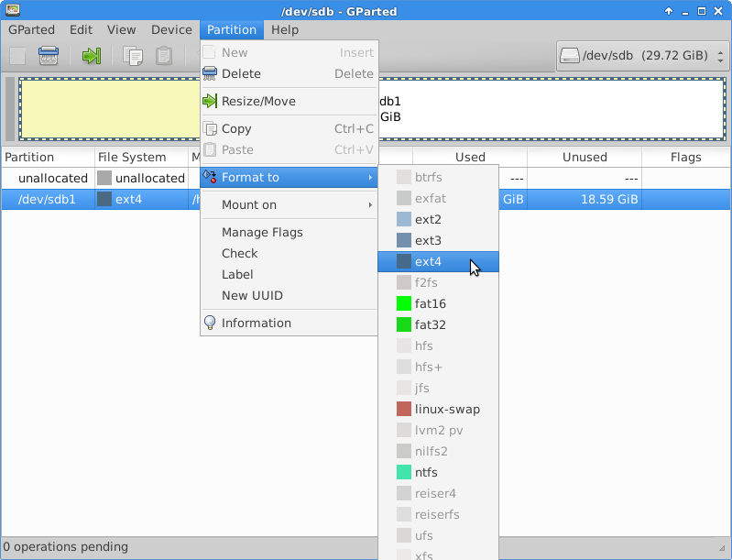Close the open Partition menu tab
Viewport: 732px width, 560px height.
(x=232, y=30)
